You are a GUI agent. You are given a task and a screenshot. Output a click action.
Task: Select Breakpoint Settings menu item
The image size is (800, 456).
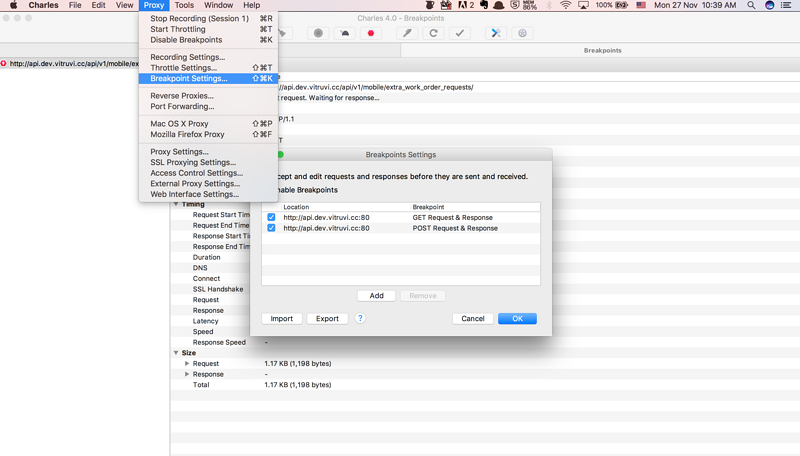click(x=208, y=79)
